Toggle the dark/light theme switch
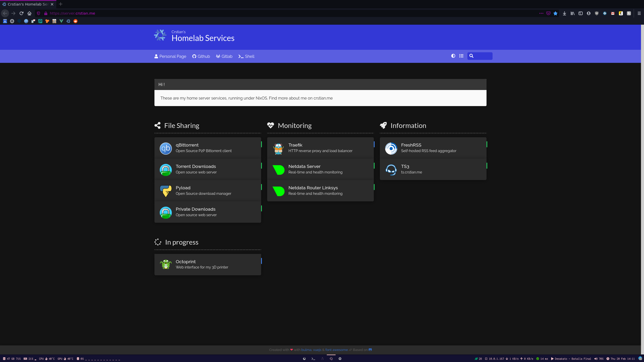 453,56
